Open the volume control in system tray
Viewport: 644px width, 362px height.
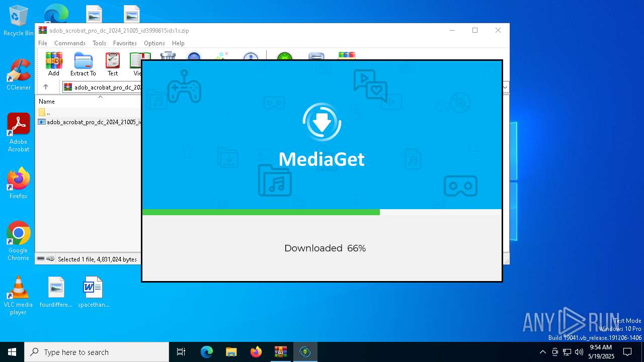[x=579, y=352]
